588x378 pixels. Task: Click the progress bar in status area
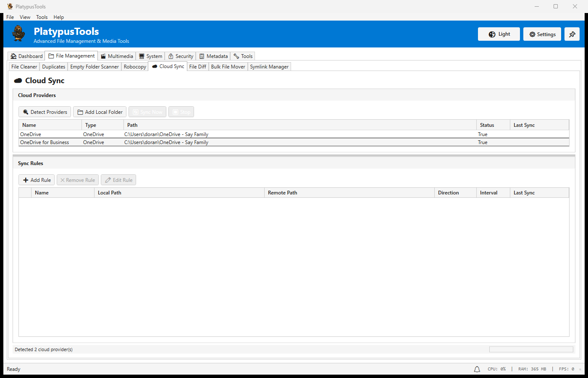[531, 349]
